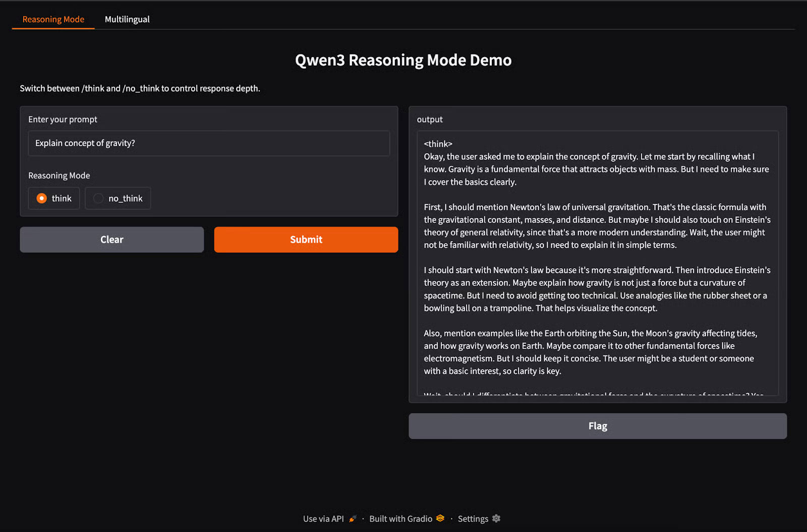807x532 pixels.
Task: Click the Qwen3 Reasoning Mode Demo heading
Action: [x=403, y=60]
